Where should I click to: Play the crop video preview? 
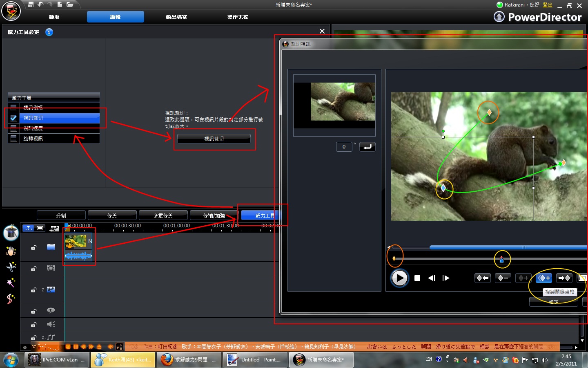tap(399, 278)
